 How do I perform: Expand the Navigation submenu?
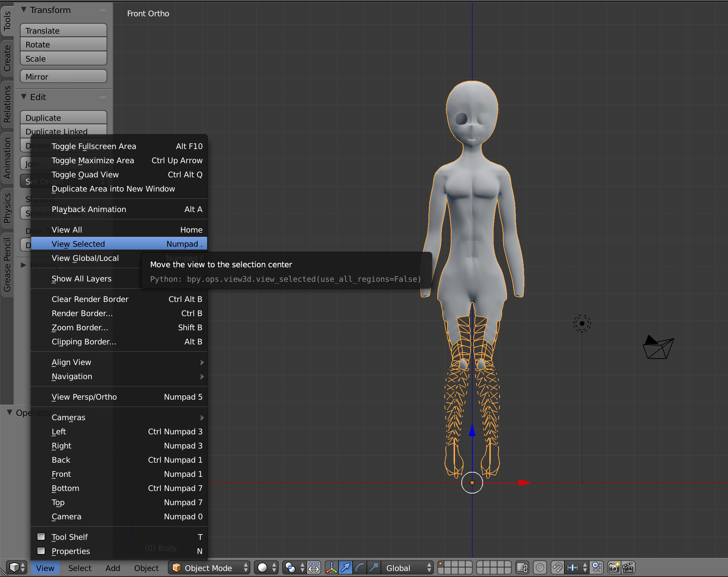tap(119, 376)
